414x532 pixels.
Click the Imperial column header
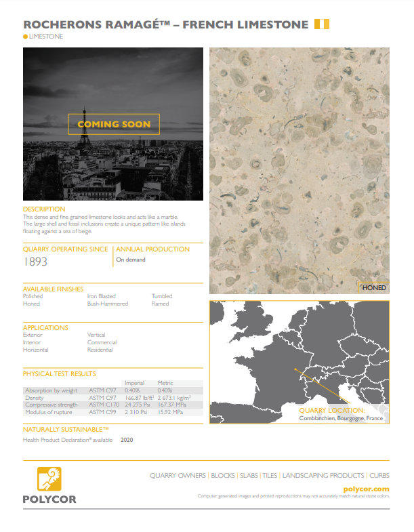click(134, 383)
